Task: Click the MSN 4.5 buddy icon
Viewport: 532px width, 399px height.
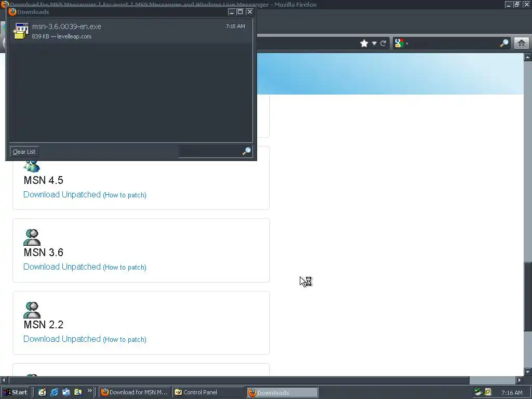Action: click(x=32, y=166)
